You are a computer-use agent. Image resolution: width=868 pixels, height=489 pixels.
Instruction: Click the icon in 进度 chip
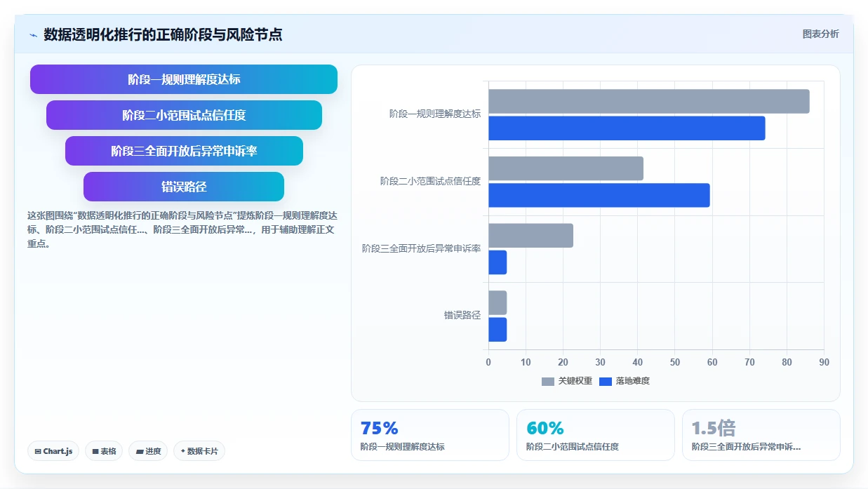[x=140, y=452]
